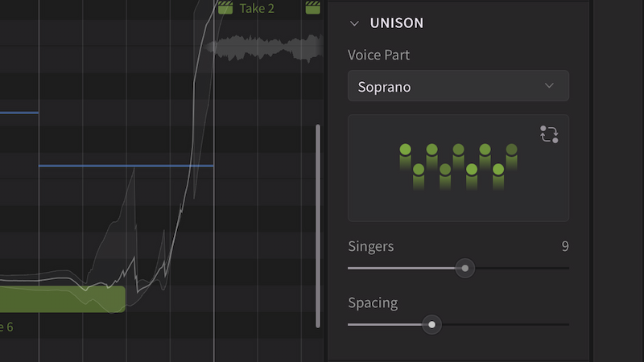Click the bottom-right singer dot in Unison display

[498, 170]
